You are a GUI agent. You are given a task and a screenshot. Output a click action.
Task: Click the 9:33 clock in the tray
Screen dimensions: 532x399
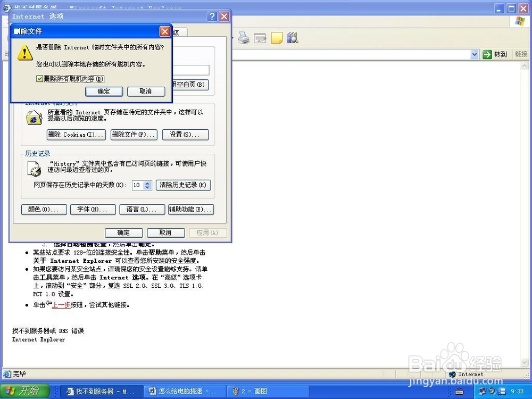tap(517, 391)
